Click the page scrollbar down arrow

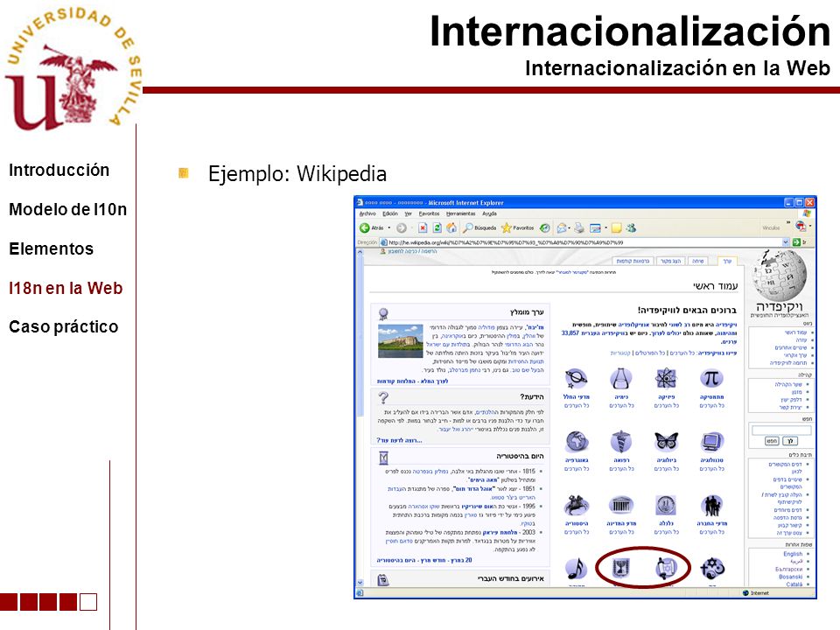tap(360, 583)
